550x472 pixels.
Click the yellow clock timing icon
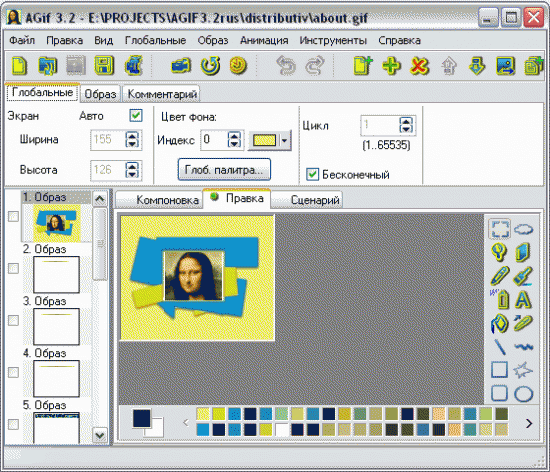point(238,66)
